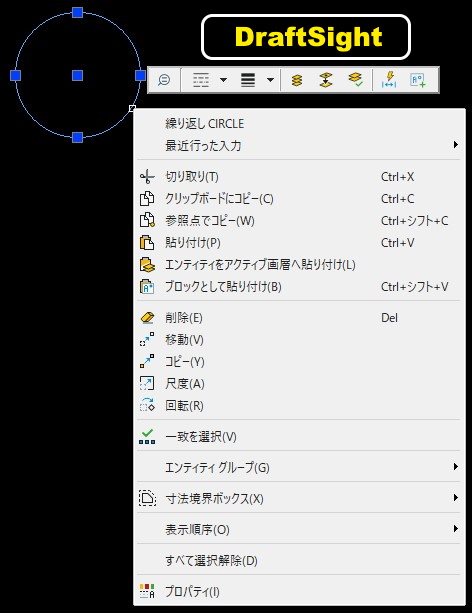This screenshot has height=613, width=472.
Task: Click the rotate icon
Action: pyautogui.click(x=147, y=405)
